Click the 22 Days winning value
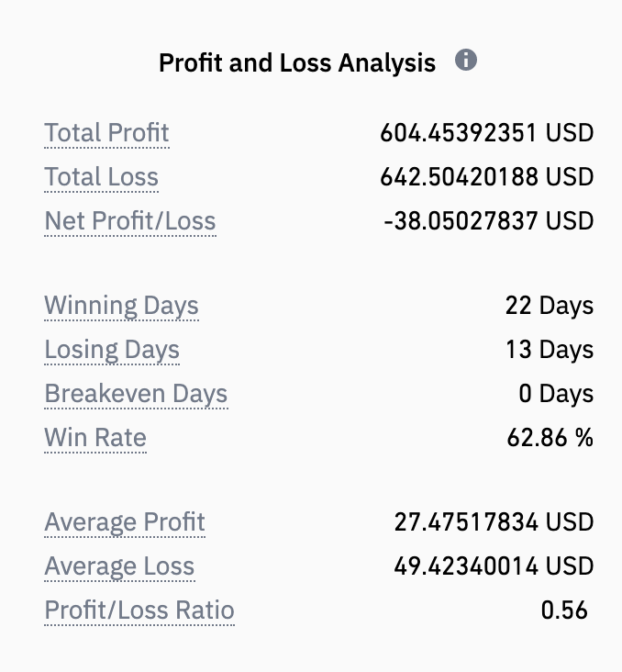The image size is (622, 672). click(x=550, y=306)
